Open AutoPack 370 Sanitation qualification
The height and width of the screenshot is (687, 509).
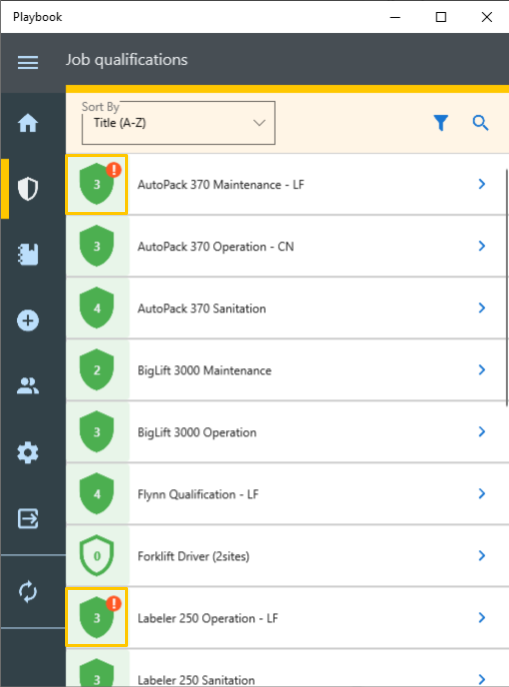click(x=287, y=308)
